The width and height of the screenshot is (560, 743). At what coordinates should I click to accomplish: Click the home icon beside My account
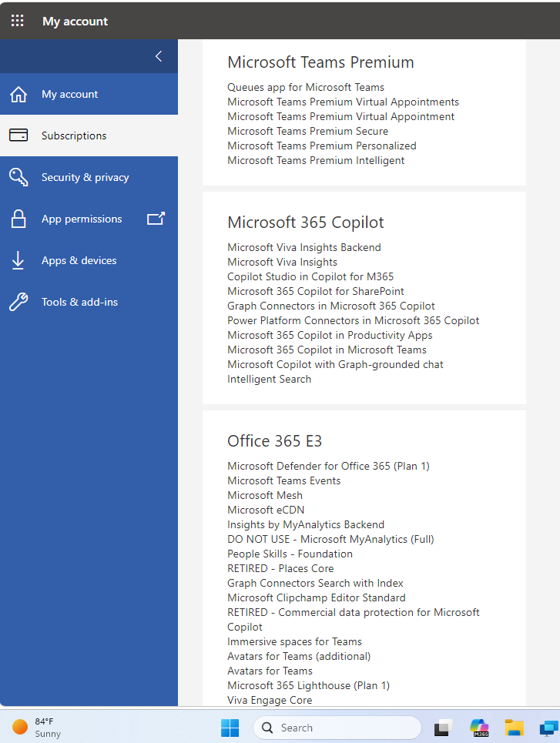18,94
